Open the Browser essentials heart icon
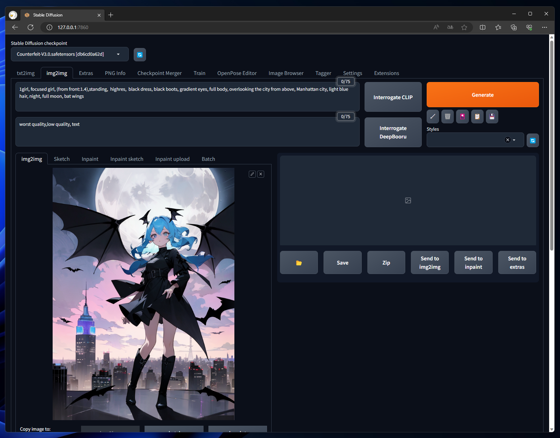This screenshot has height=438, width=560. click(529, 27)
